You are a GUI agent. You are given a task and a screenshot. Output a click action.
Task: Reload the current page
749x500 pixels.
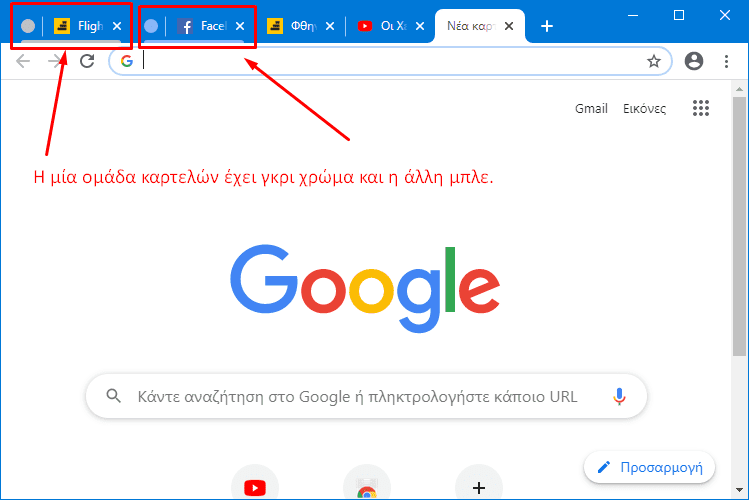tap(87, 61)
